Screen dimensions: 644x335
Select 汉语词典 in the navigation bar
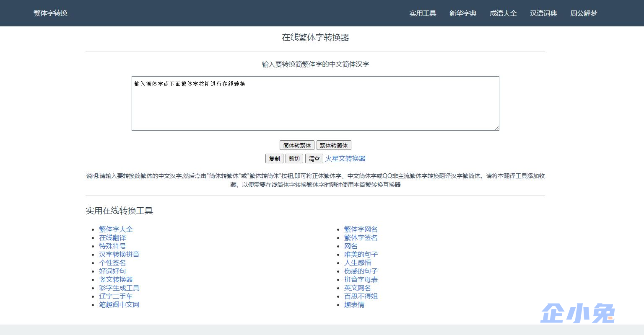[x=543, y=13]
